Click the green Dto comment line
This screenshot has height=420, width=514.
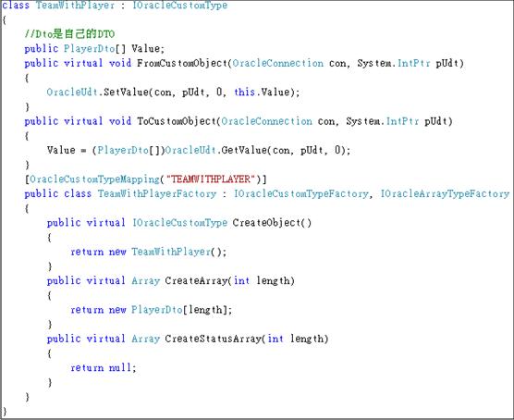tap(69, 34)
